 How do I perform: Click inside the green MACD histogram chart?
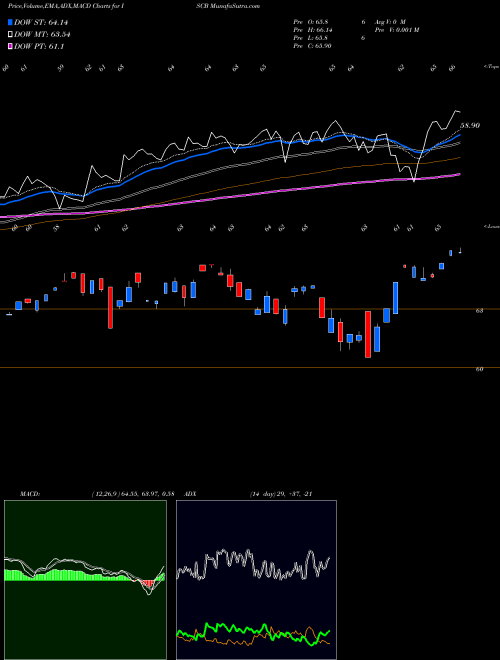click(85, 580)
